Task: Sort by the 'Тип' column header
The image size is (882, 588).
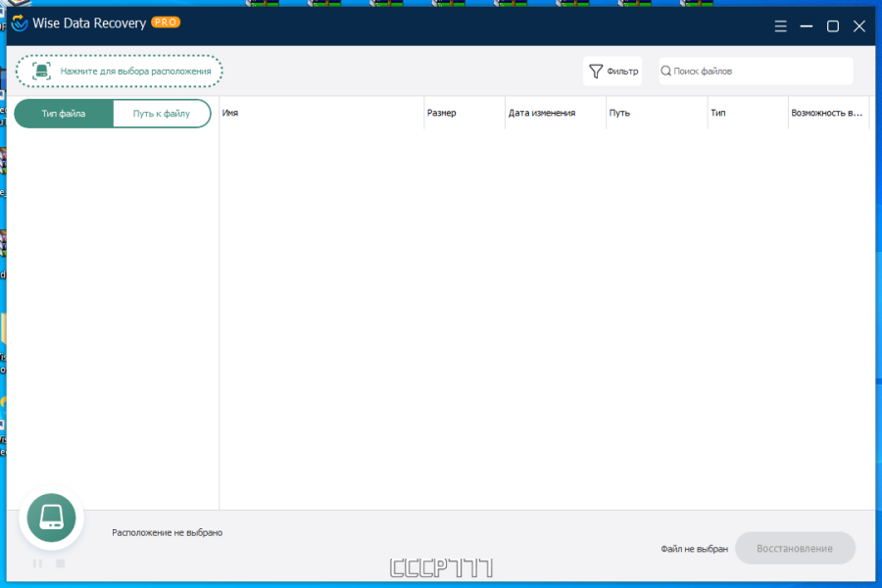Action: pos(748,113)
